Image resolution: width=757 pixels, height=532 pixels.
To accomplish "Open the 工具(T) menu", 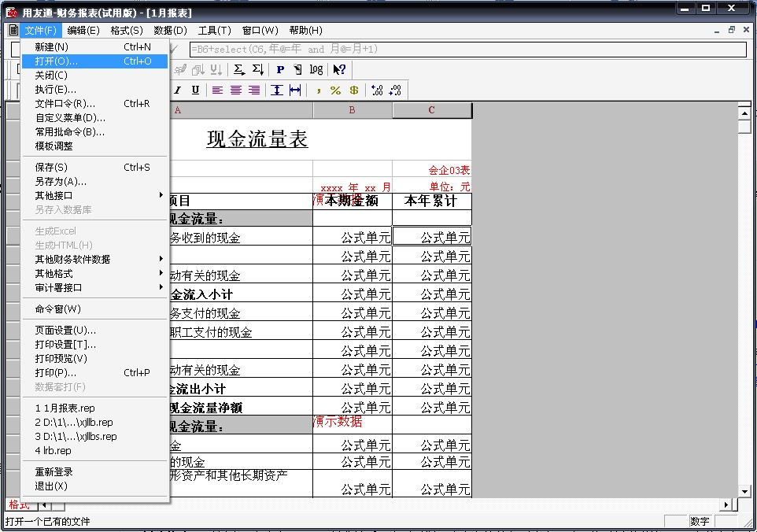I will tap(214, 31).
